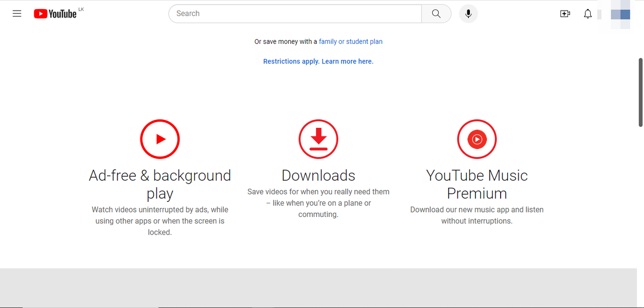
Task: Open notifications bell
Action: point(588,14)
